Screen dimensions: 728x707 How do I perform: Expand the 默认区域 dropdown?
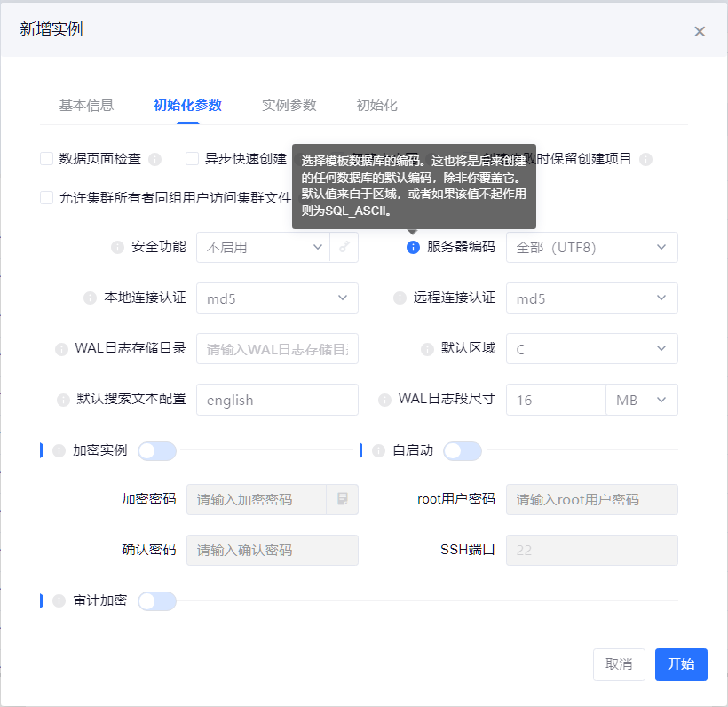[x=591, y=349]
